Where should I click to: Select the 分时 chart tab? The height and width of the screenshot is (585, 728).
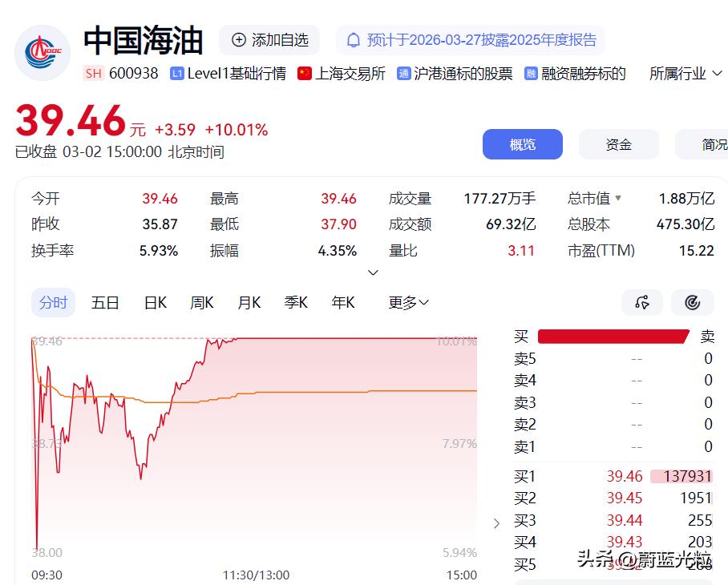tap(54, 302)
